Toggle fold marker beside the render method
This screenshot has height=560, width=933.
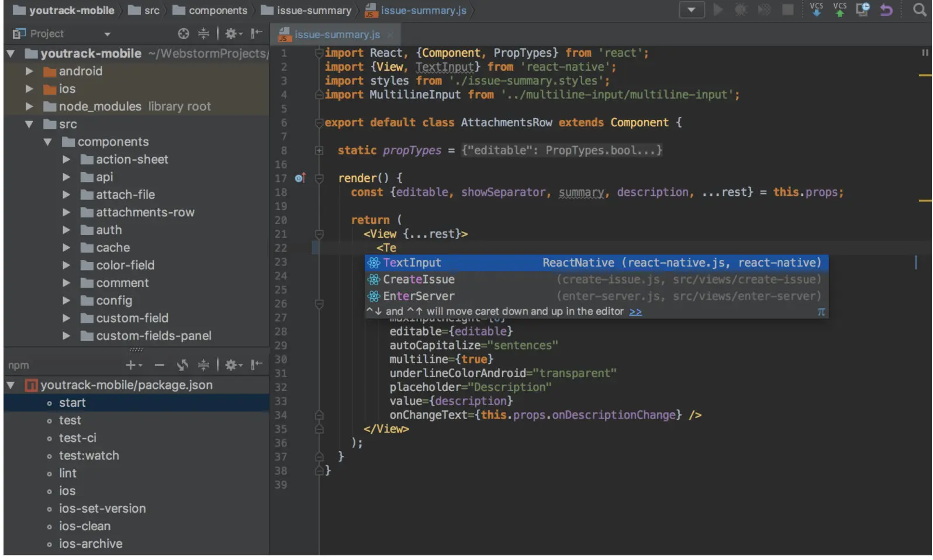point(319,178)
